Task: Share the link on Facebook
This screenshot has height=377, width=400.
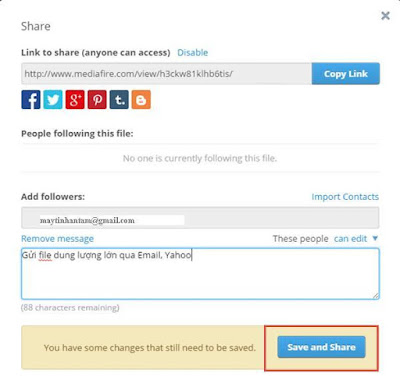Action: pos(31,99)
